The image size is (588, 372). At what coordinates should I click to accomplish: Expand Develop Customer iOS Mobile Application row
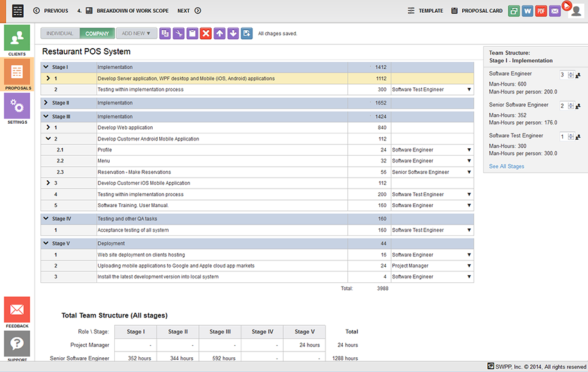[48, 183]
